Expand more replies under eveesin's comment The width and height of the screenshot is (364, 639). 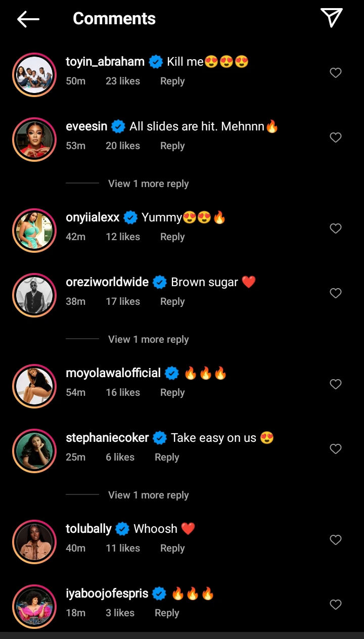click(148, 184)
